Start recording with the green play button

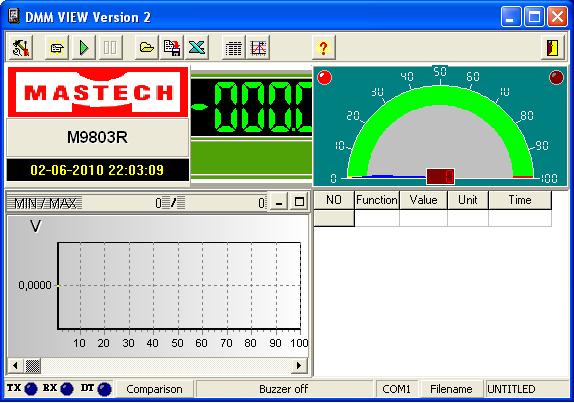84,47
